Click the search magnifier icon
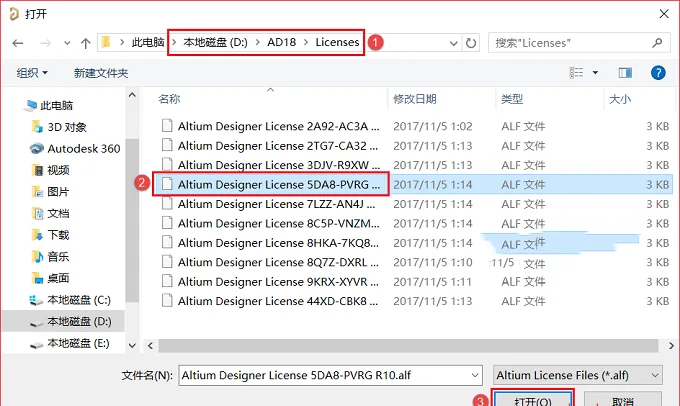The height and width of the screenshot is (406, 680). click(x=657, y=43)
